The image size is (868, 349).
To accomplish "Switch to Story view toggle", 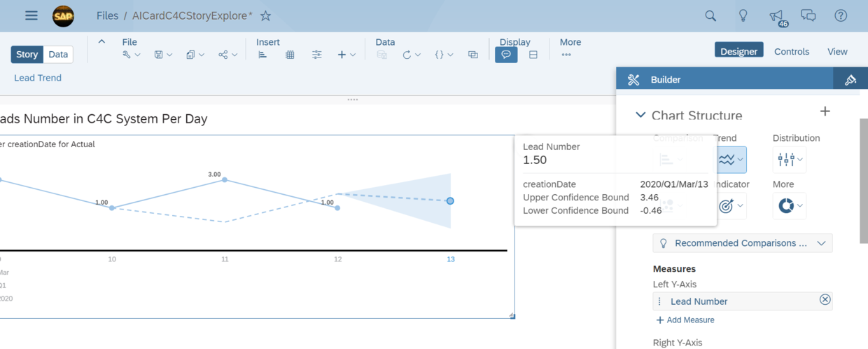I will click(27, 54).
